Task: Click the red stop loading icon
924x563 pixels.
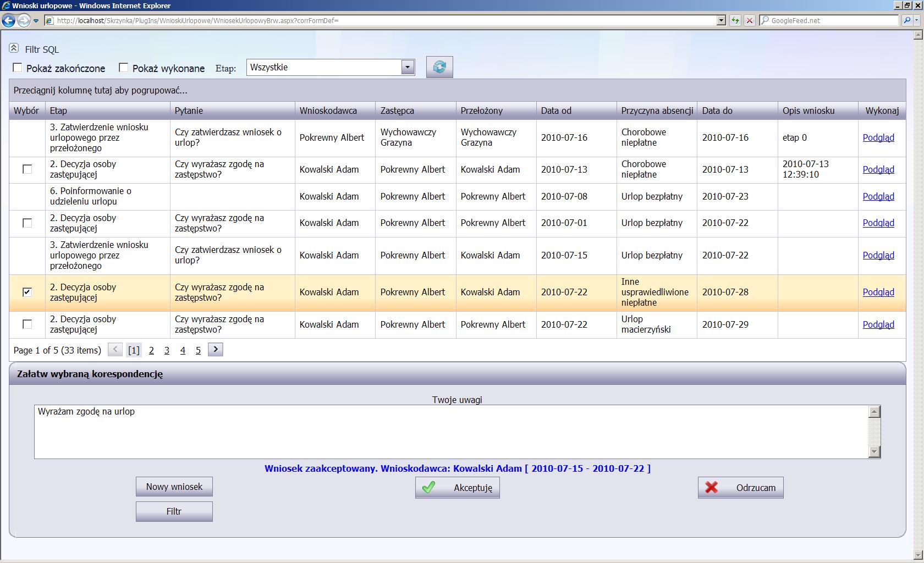Action: (x=749, y=20)
